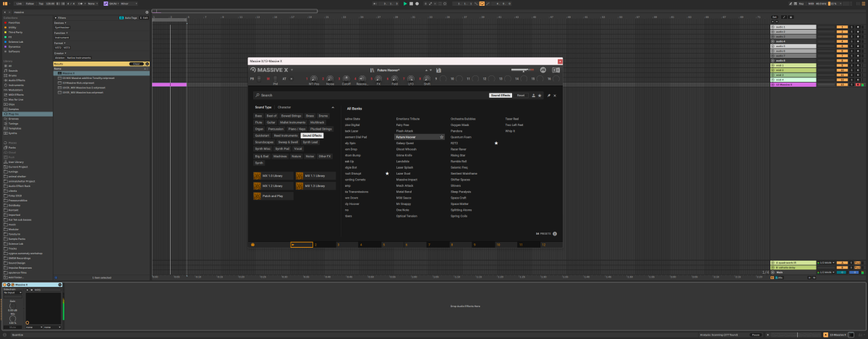The height and width of the screenshot is (339, 868).
Task: Switch to the Character tab
Action: [x=284, y=107]
